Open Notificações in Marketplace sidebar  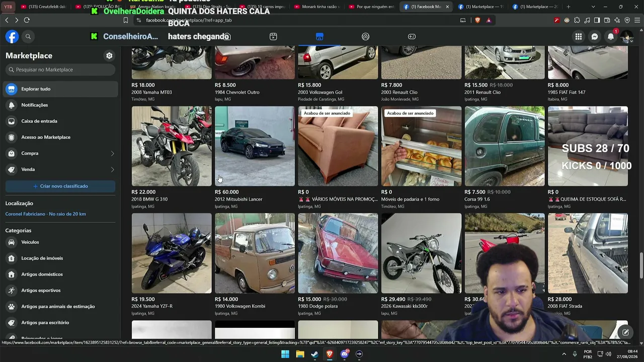[x=60, y=105]
